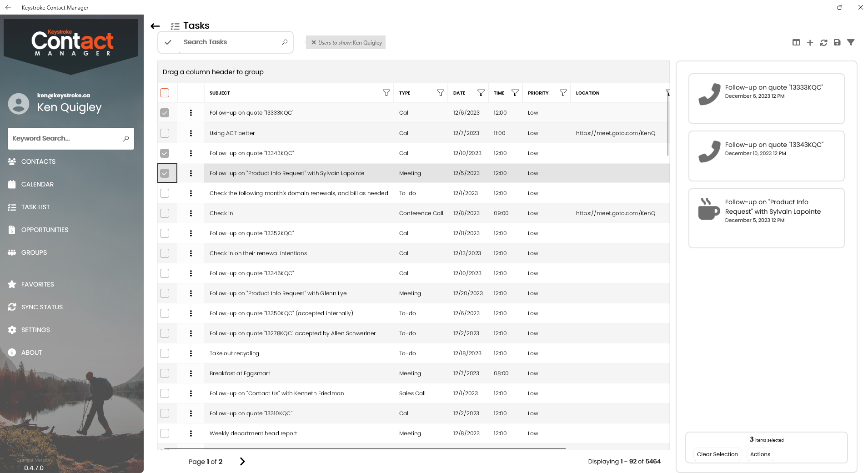Screen dimensions: 868x473
Task: Open the Time column filter
Action: [515, 93]
